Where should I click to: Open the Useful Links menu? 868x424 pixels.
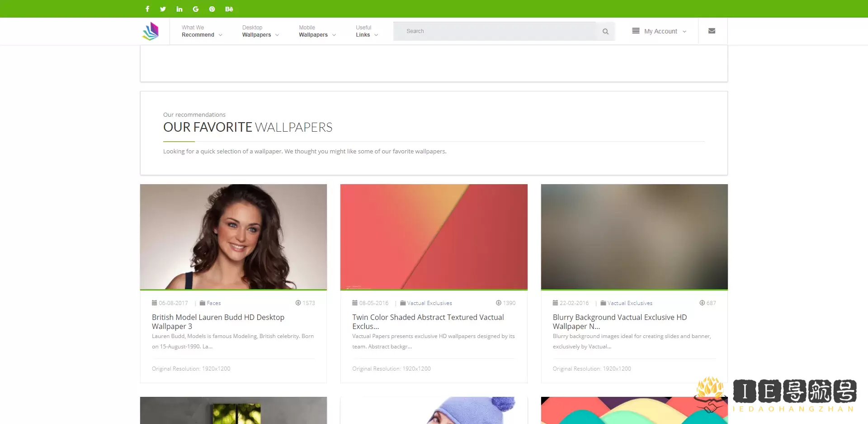tap(367, 31)
